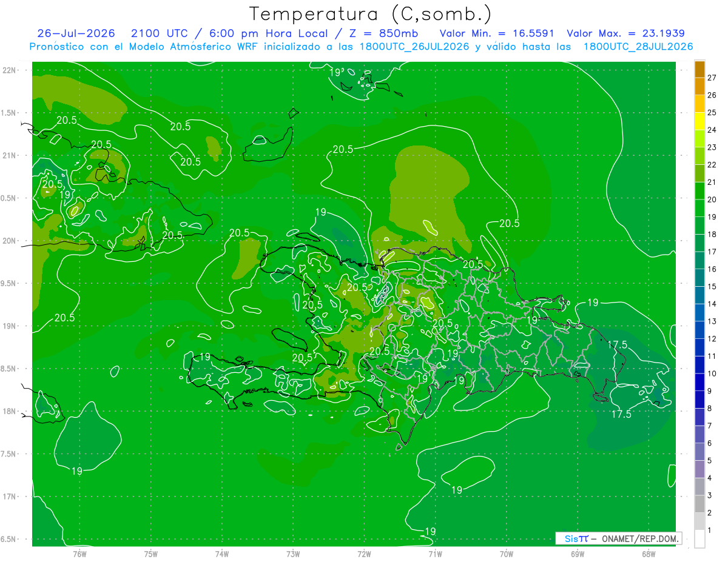The image size is (728, 562).
Task: Click the color bar legend value "12"
Action: (712, 339)
